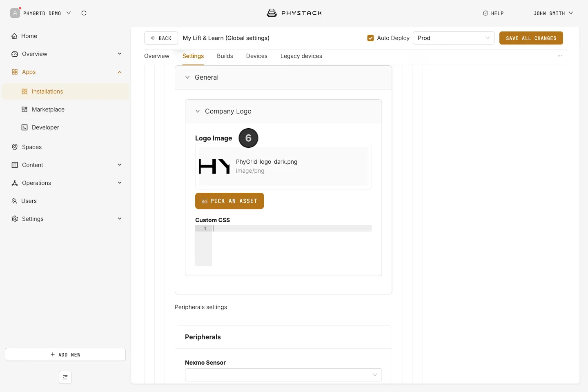Click the Content list icon
The height and width of the screenshot is (392, 588).
tap(15, 165)
